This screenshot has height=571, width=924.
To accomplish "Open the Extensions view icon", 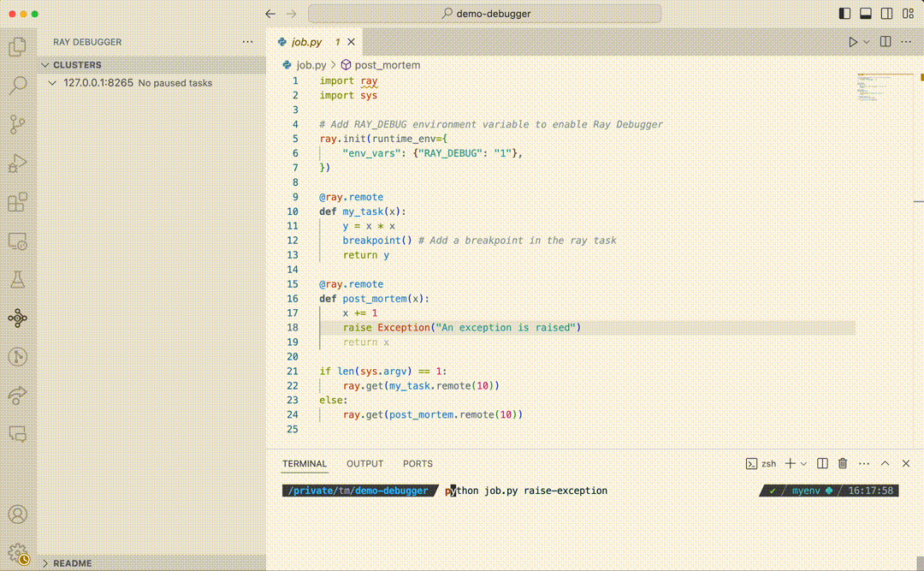I will click(x=17, y=203).
